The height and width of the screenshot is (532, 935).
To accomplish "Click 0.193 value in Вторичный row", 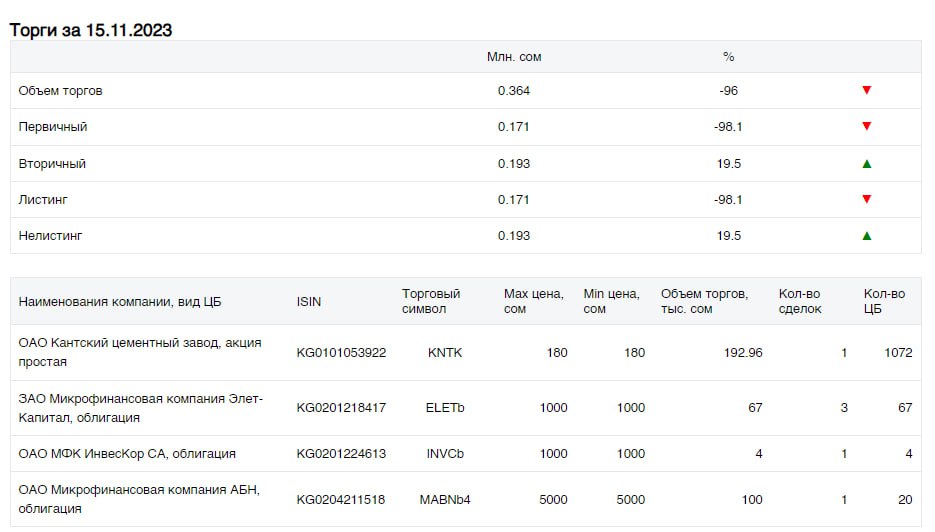I will tap(513, 163).
